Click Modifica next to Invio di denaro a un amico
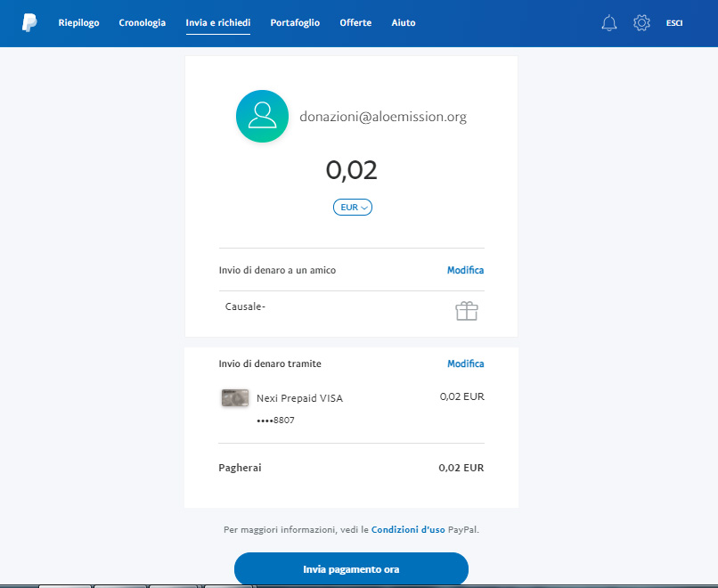Image resolution: width=718 pixels, height=588 pixels. coord(465,270)
